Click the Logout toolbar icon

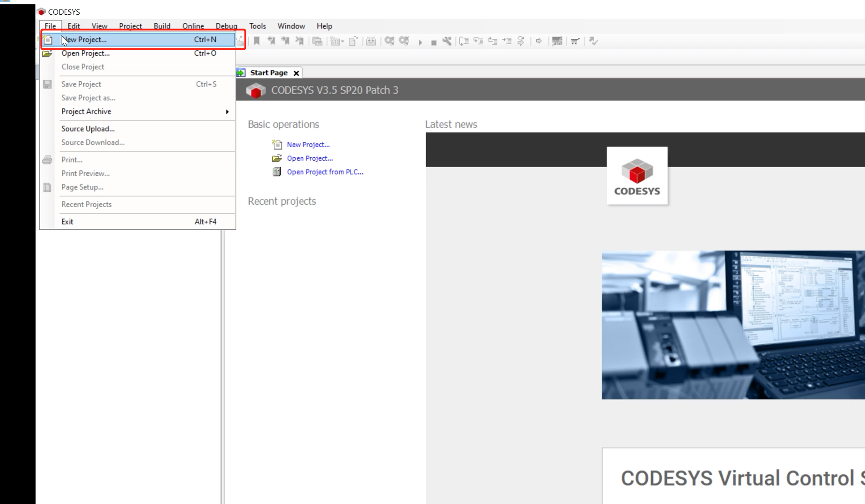pyautogui.click(x=404, y=41)
